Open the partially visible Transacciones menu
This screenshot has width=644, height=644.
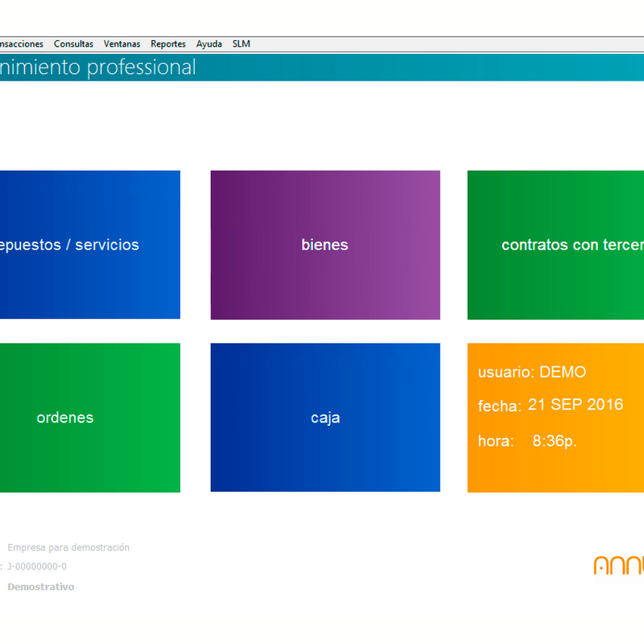[x=22, y=44]
